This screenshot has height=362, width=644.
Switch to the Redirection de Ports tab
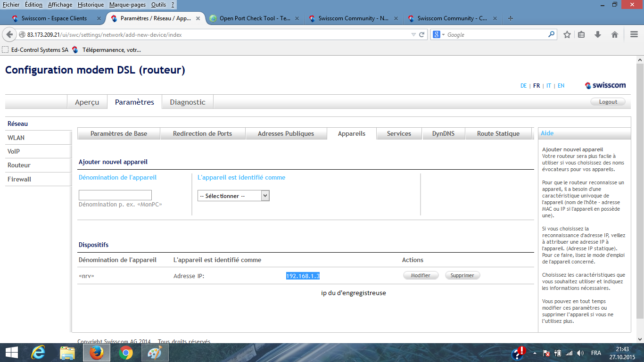pos(202,133)
